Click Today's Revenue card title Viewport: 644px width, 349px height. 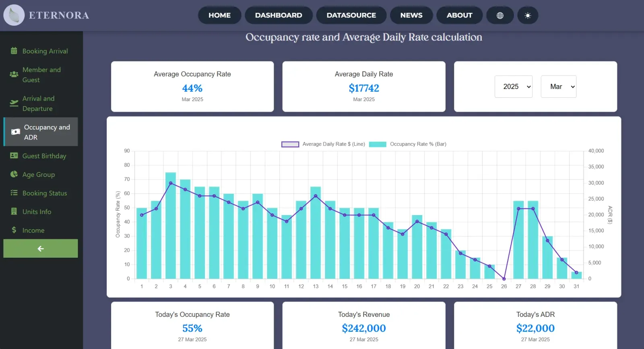364,314
